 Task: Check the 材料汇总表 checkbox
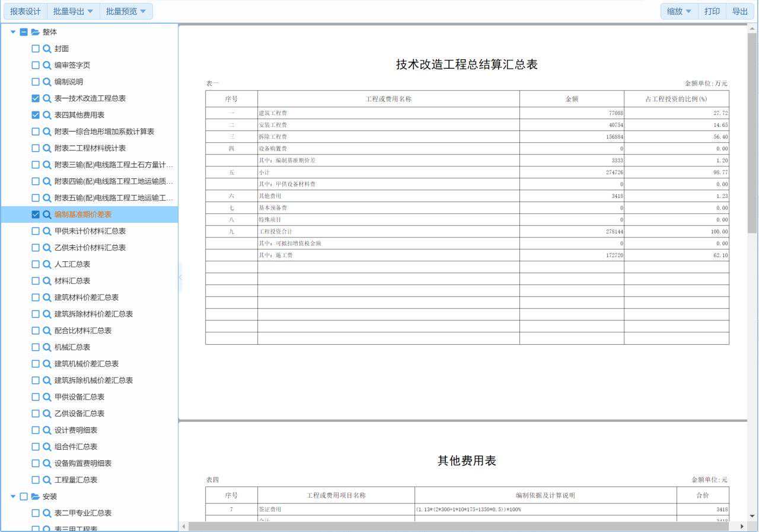click(x=36, y=281)
